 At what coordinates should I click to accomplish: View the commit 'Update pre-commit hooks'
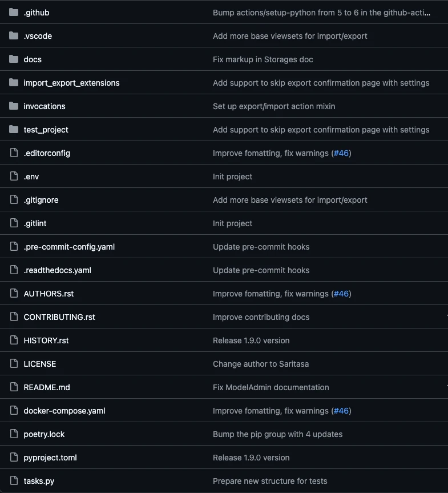pos(261,246)
